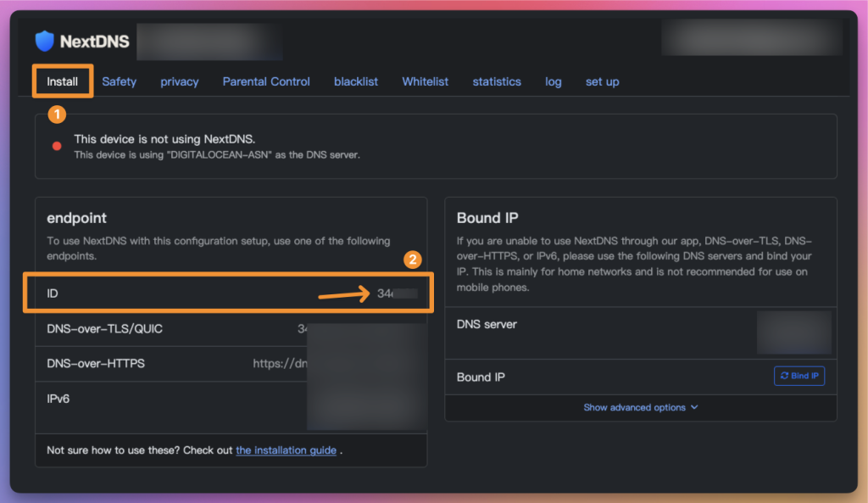This screenshot has height=503, width=868.
Task: Select the ID endpoint row
Action: coord(231,293)
